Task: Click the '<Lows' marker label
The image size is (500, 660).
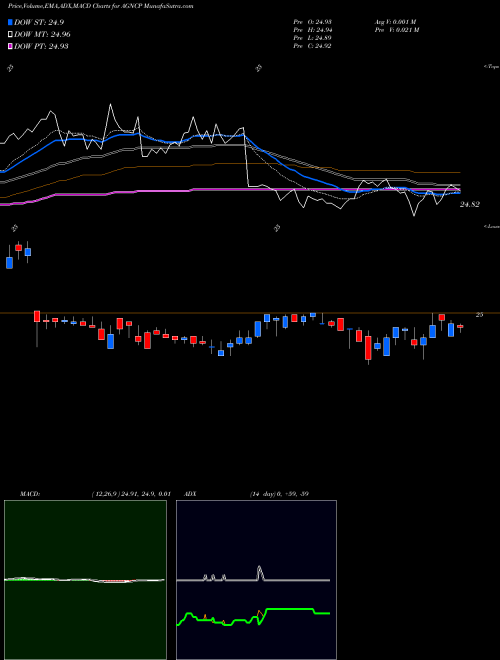Action: 492,226
